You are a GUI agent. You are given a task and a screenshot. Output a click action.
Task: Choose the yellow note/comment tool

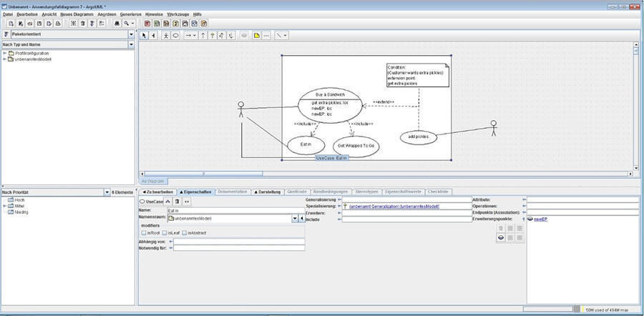click(x=256, y=34)
